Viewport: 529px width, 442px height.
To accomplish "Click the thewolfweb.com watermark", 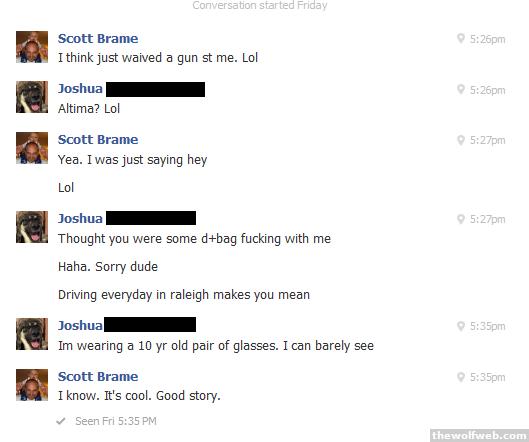I will (479, 435).
